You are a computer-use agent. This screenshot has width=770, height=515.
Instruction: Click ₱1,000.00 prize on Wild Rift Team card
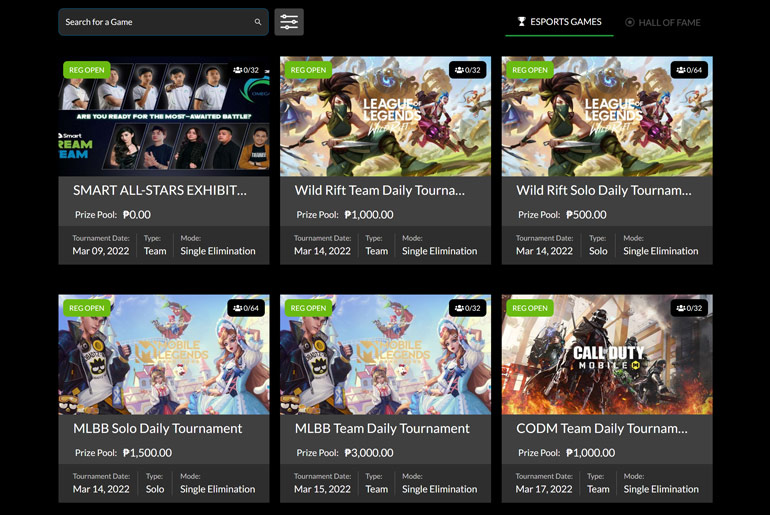click(369, 215)
